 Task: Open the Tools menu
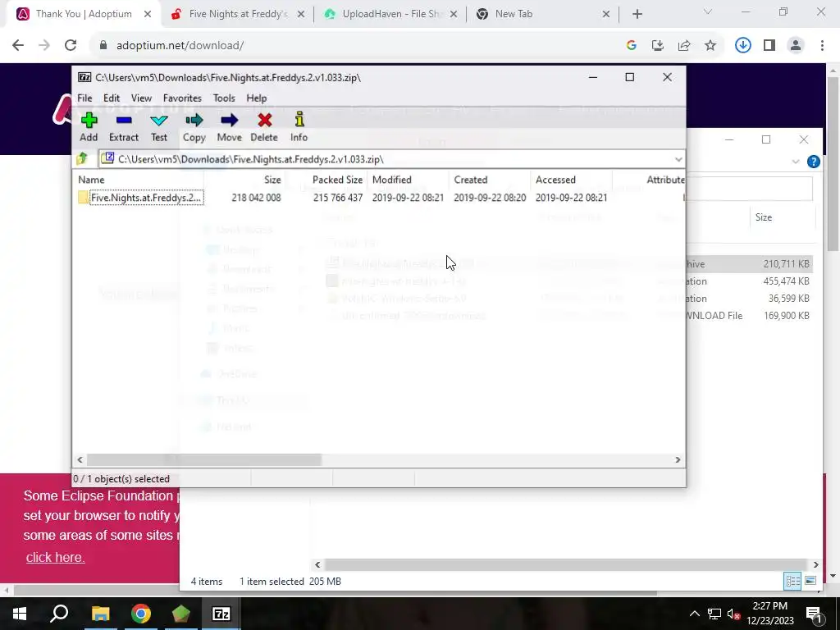224,98
